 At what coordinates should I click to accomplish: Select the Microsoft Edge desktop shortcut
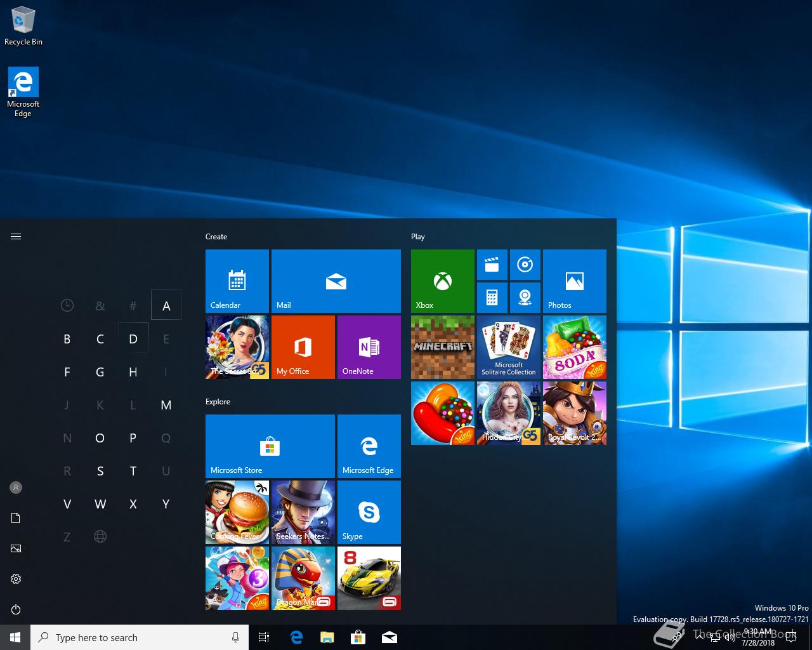(23, 92)
